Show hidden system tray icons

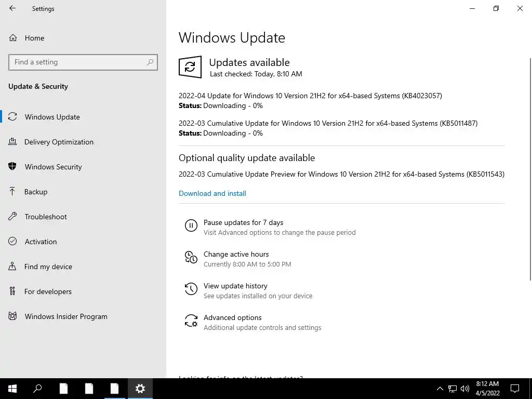[440, 389]
